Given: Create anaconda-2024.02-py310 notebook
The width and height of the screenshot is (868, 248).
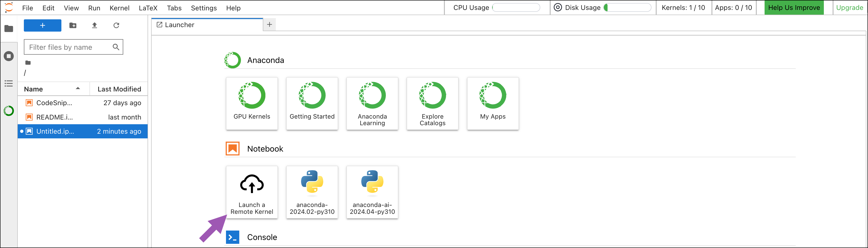Looking at the screenshot, I should coord(312,192).
